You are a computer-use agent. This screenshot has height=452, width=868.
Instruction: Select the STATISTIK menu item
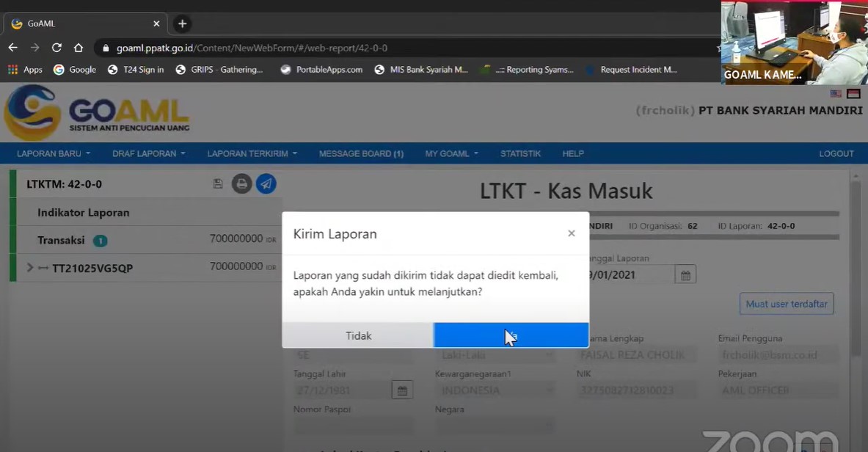pos(520,153)
